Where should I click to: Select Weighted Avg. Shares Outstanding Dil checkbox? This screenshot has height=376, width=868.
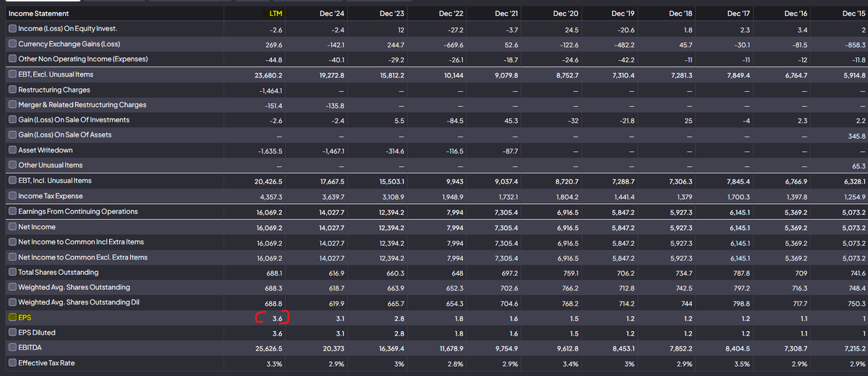(x=12, y=302)
